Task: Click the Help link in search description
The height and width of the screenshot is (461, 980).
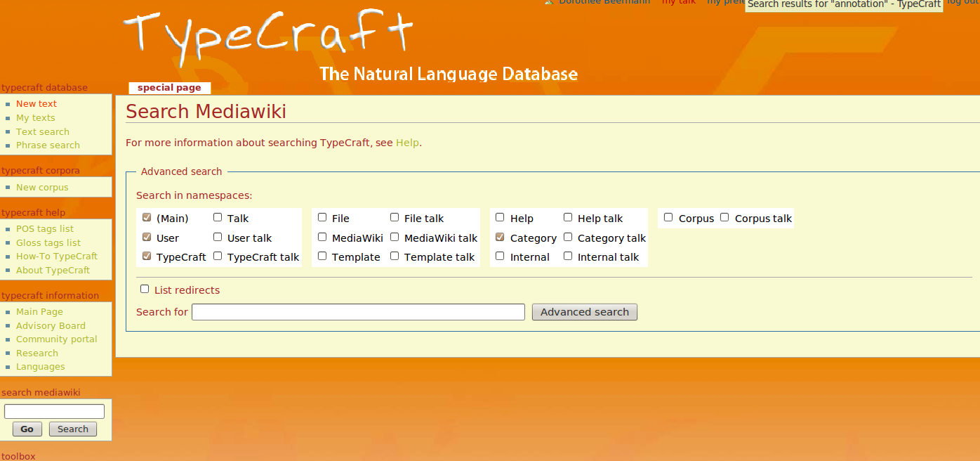Action: [x=407, y=143]
